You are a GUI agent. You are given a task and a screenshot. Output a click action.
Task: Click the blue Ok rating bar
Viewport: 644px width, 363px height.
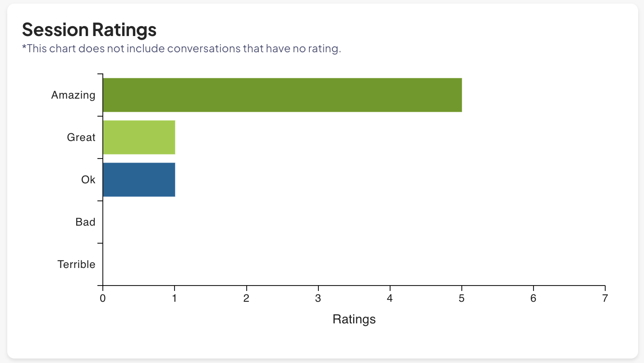[139, 180]
